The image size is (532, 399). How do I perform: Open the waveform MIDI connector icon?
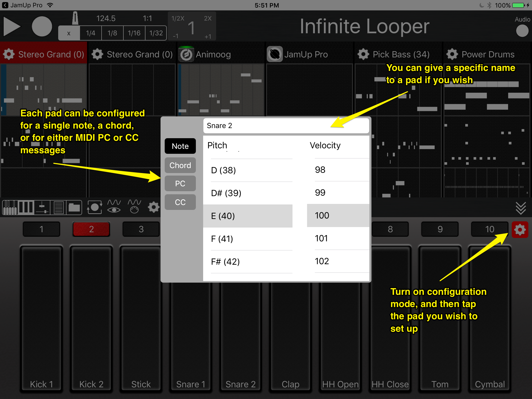coord(134,206)
